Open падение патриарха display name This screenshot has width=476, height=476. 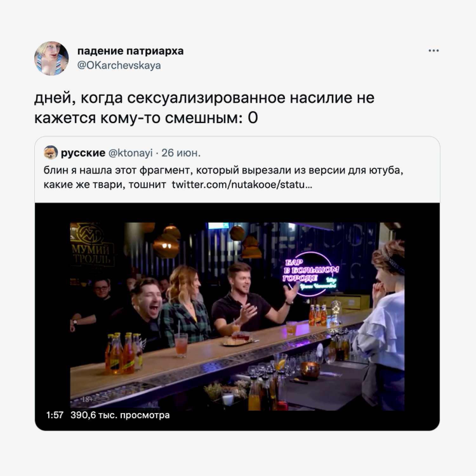(x=130, y=51)
